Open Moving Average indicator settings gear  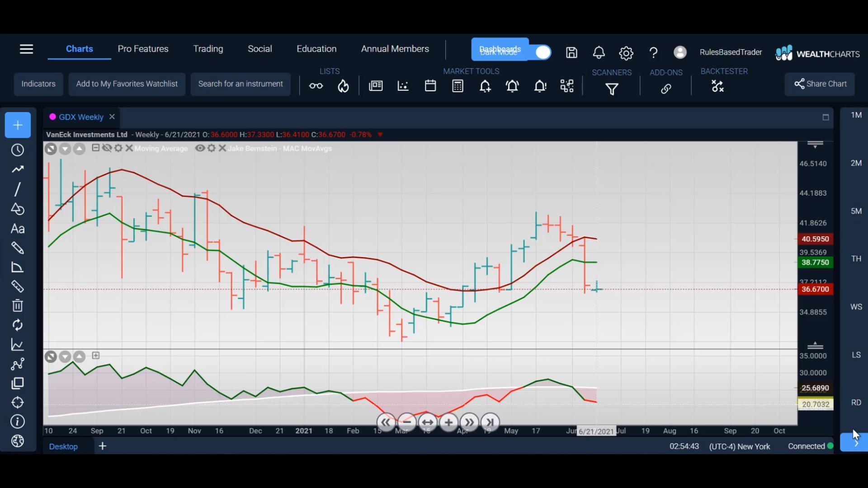tap(118, 148)
